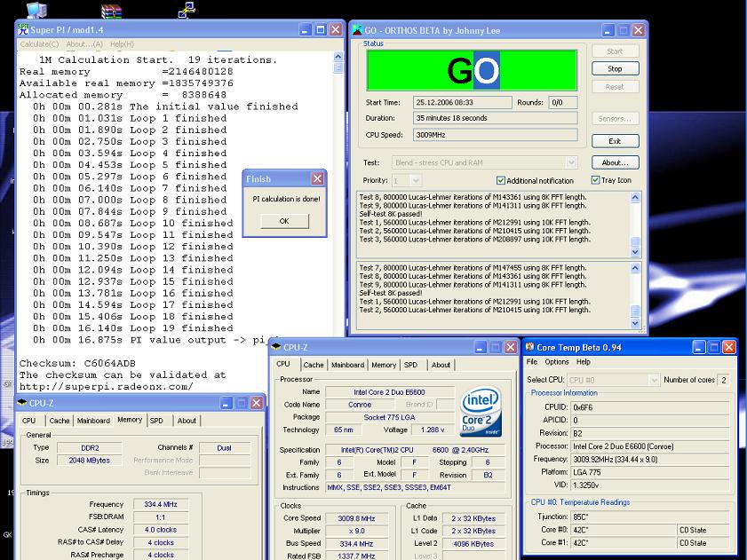Click the Start Time field in ORTHOS
Screen dimensions: 747x560
[x=462, y=102]
